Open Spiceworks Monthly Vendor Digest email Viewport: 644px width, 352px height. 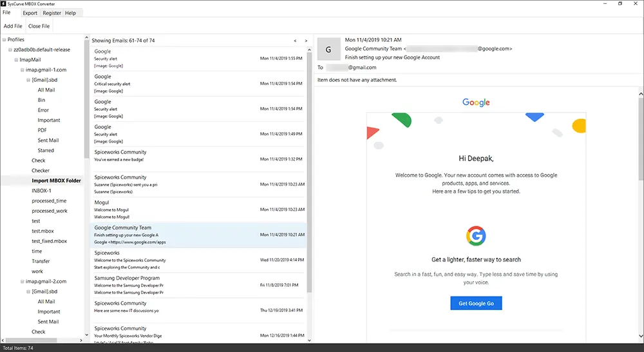(198, 335)
